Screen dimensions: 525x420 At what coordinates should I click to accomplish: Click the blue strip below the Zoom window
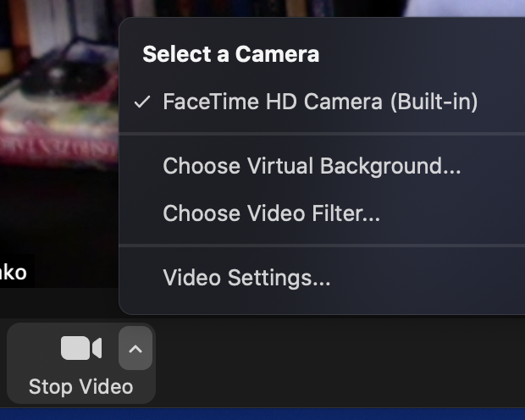tap(262, 414)
